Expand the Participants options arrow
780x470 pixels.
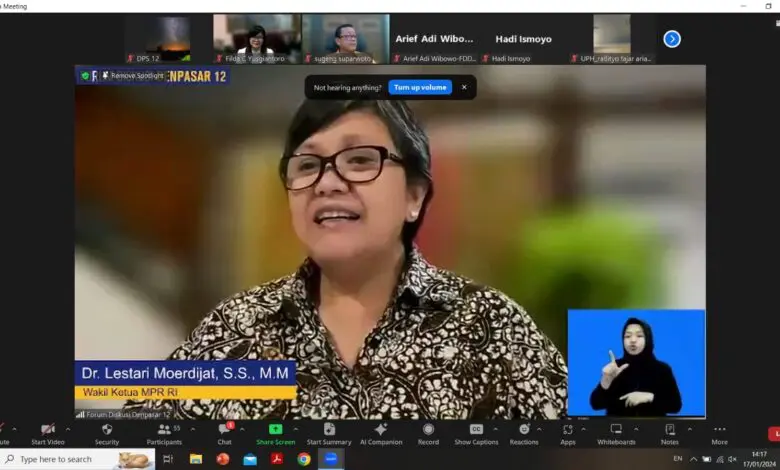(x=193, y=429)
